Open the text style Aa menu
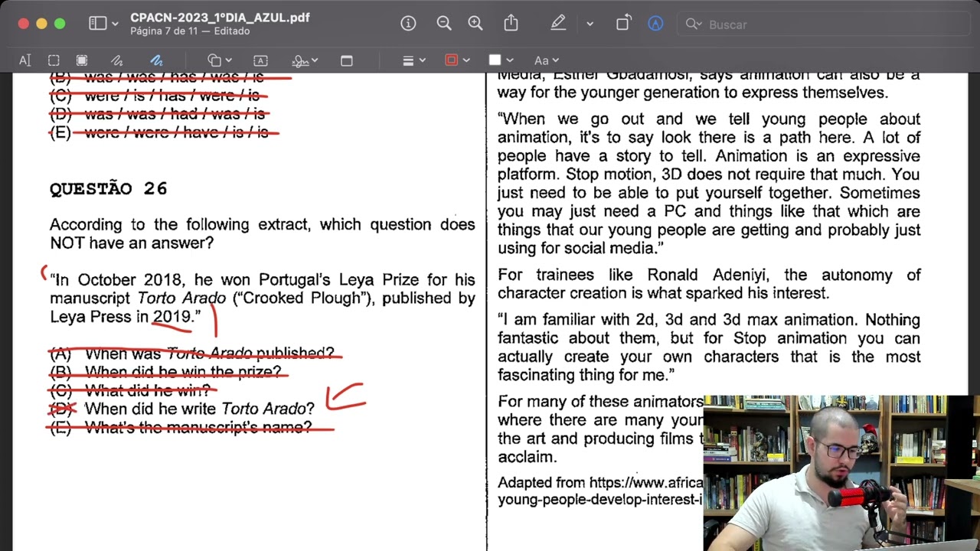The image size is (980, 551). 546,60
